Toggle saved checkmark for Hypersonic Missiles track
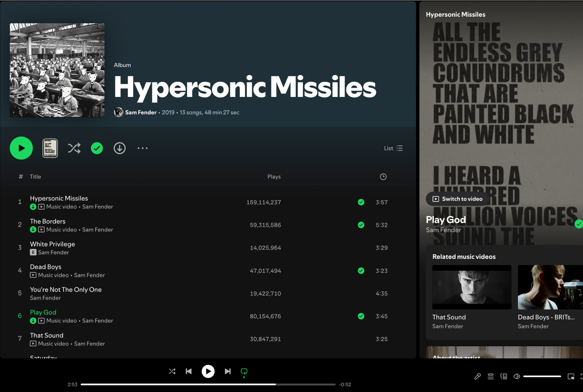The width and height of the screenshot is (583, 392). 361,202
